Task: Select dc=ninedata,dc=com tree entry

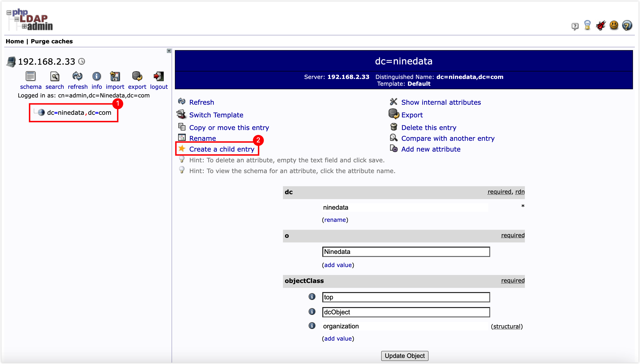Action: point(79,113)
